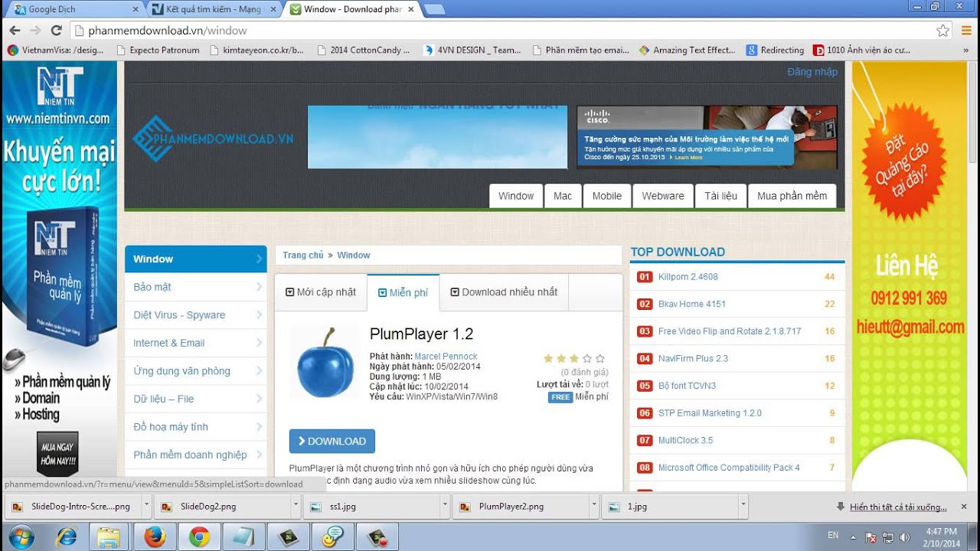
Task: Select the Miễn phí tab
Action: [x=403, y=292]
